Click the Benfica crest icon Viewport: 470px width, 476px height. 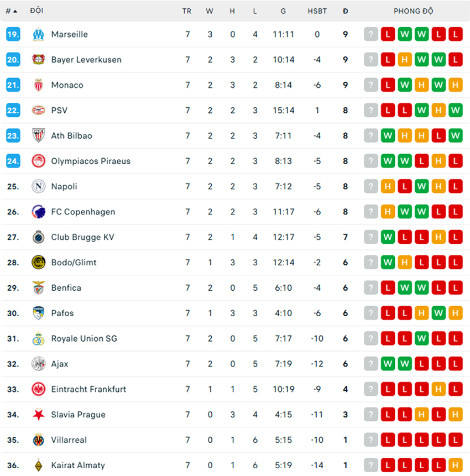[38, 288]
